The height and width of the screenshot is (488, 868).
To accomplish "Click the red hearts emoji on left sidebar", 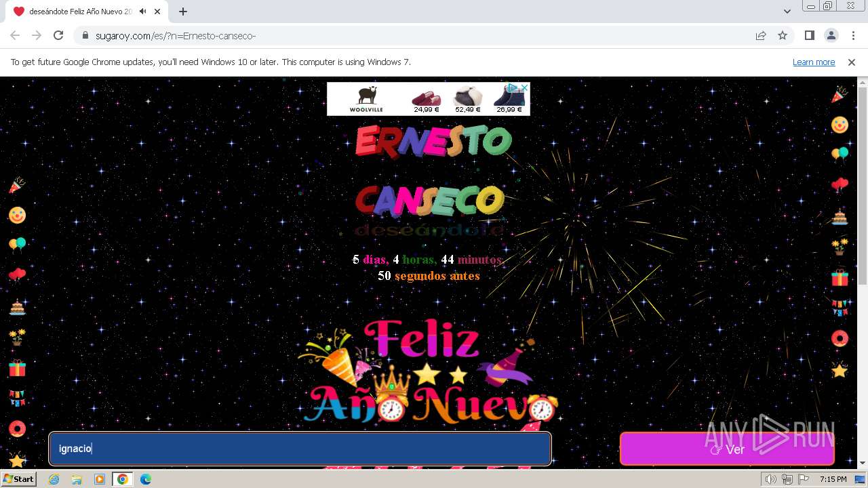I will tap(17, 275).
